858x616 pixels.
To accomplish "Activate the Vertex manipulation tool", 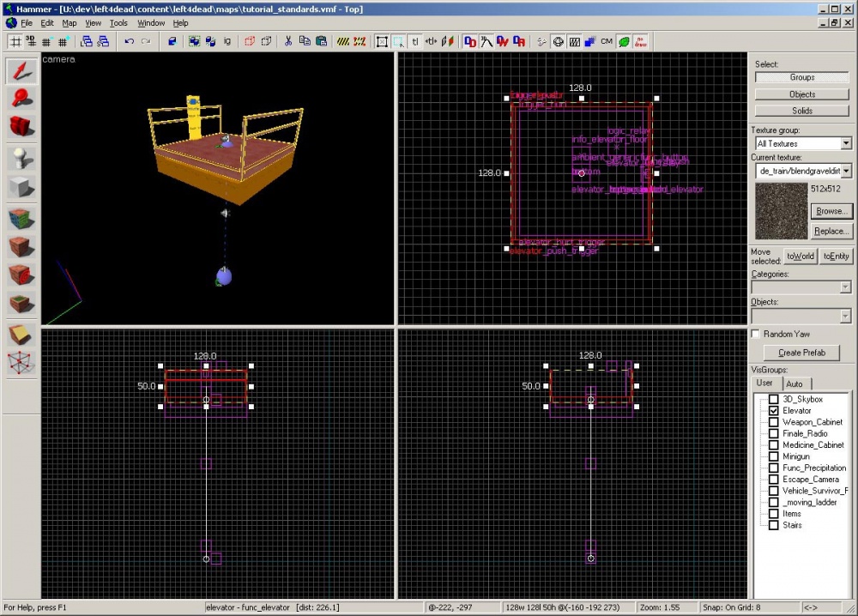I will [21, 363].
